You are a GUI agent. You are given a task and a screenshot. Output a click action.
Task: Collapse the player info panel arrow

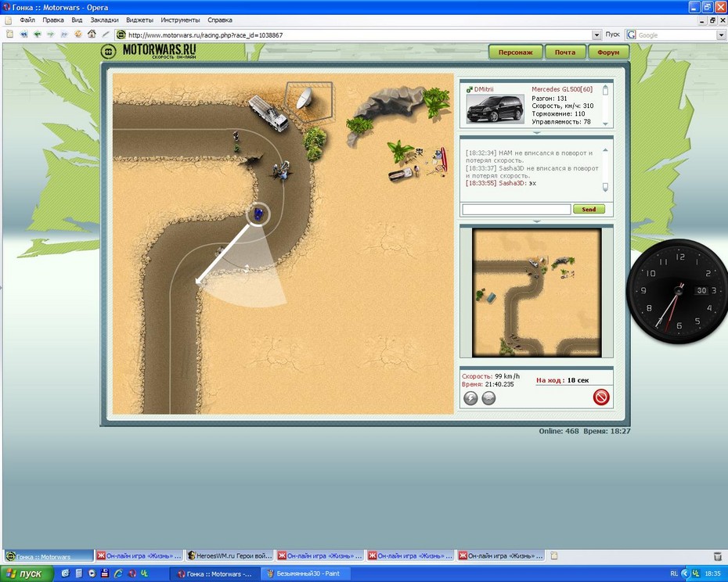pos(537,133)
